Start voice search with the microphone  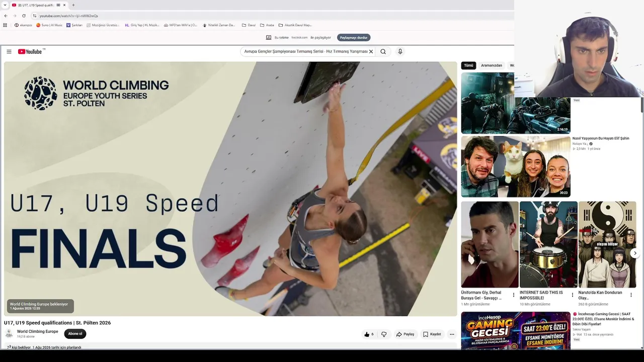click(x=400, y=51)
